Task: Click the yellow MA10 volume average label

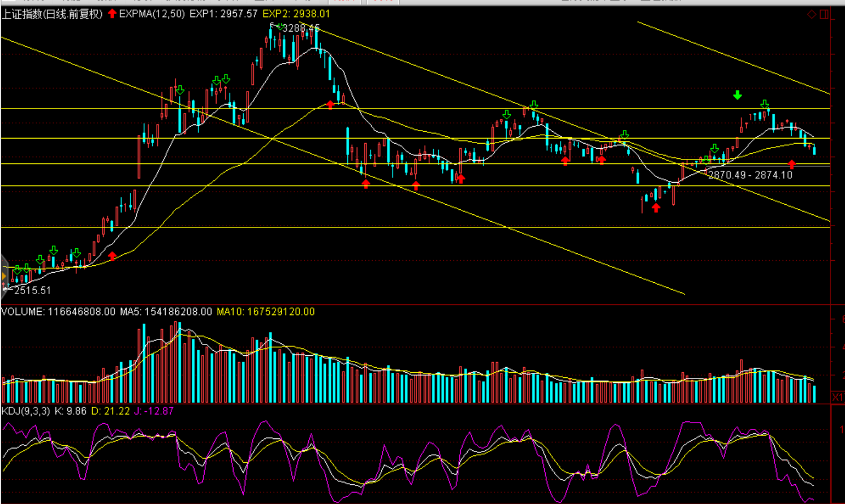Action: tap(265, 312)
